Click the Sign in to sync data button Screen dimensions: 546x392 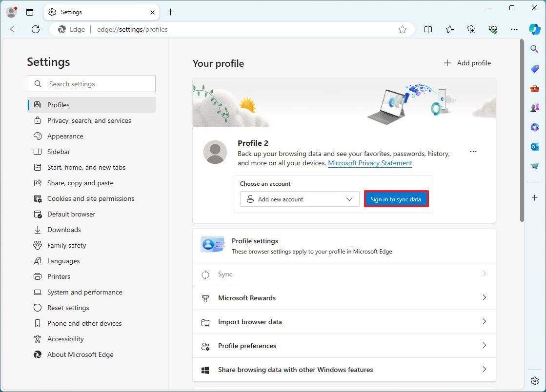(x=396, y=199)
